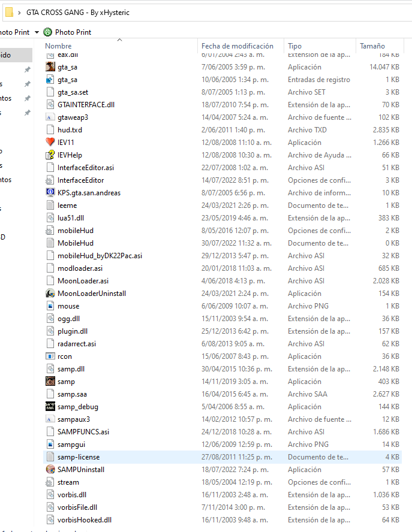Click the sort arrow above Nombre column
The image size is (412, 532).
click(x=119, y=40)
